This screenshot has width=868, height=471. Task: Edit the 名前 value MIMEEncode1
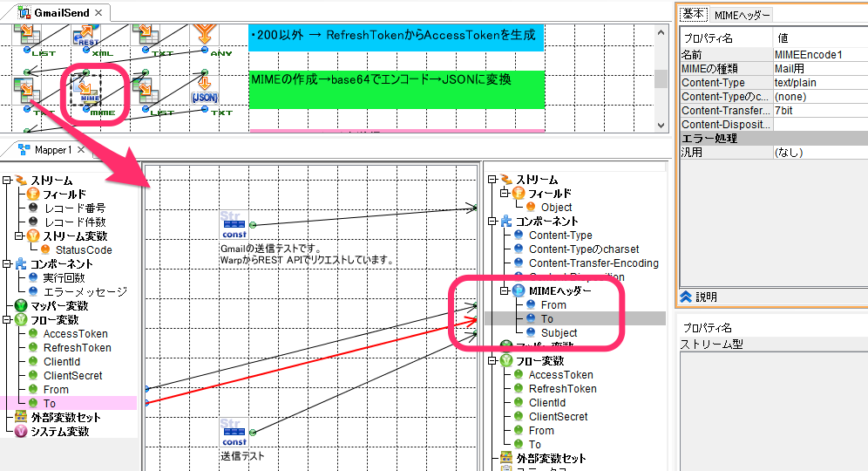pyautogui.click(x=820, y=54)
